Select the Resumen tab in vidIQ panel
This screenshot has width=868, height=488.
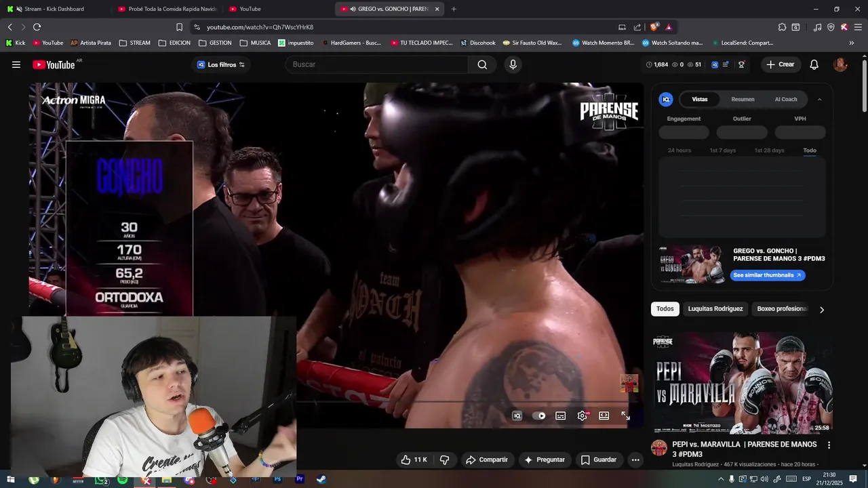(x=743, y=99)
